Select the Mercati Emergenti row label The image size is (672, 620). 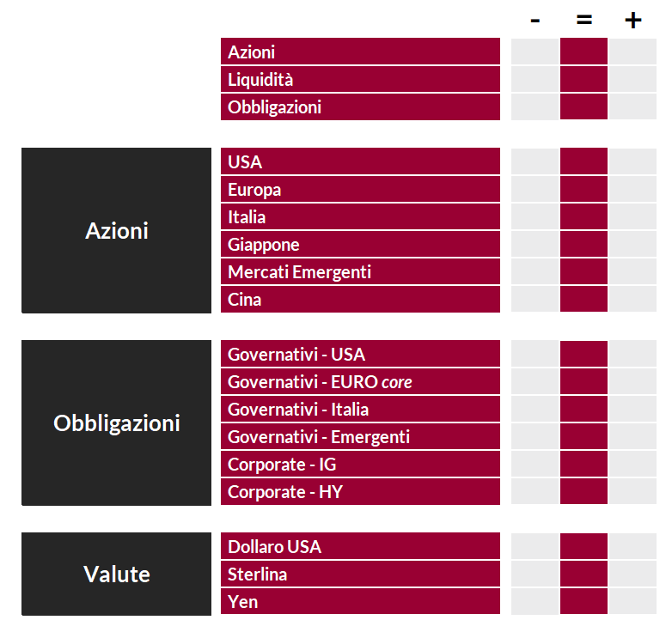360,271
